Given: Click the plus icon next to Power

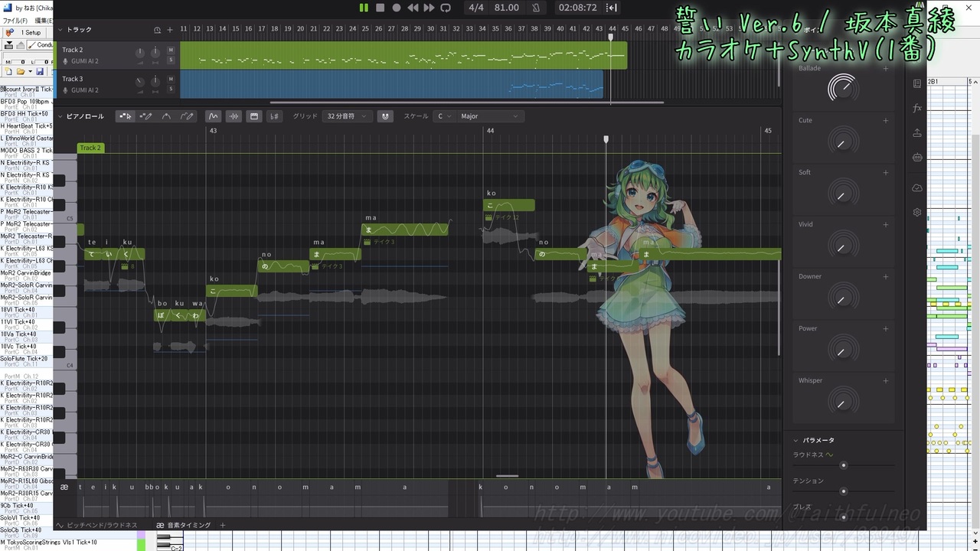Looking at the screenshot, I should pyautogui.click(x=886, y=328).
